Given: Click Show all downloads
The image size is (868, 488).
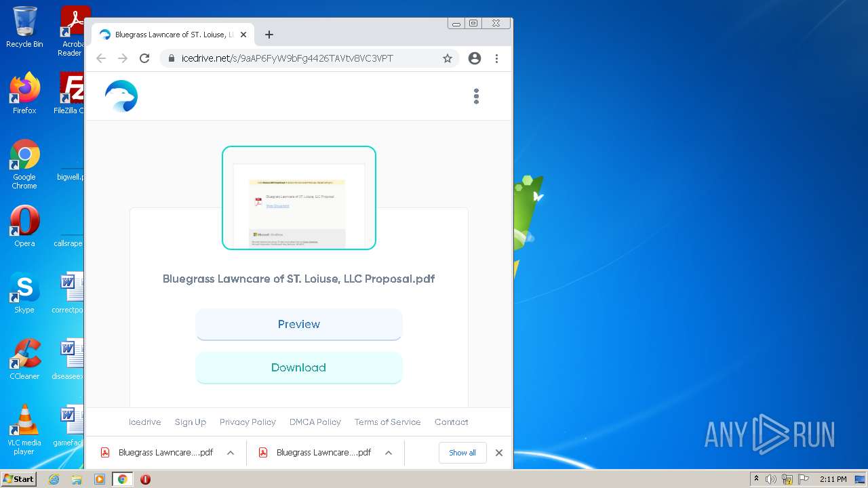Looking at the screenshot, I should (462, 453).
